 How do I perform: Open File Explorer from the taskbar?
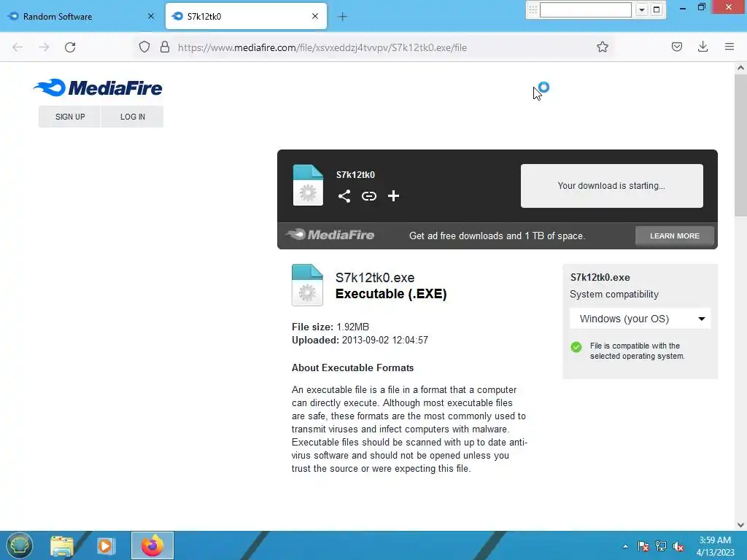(62, 545)
